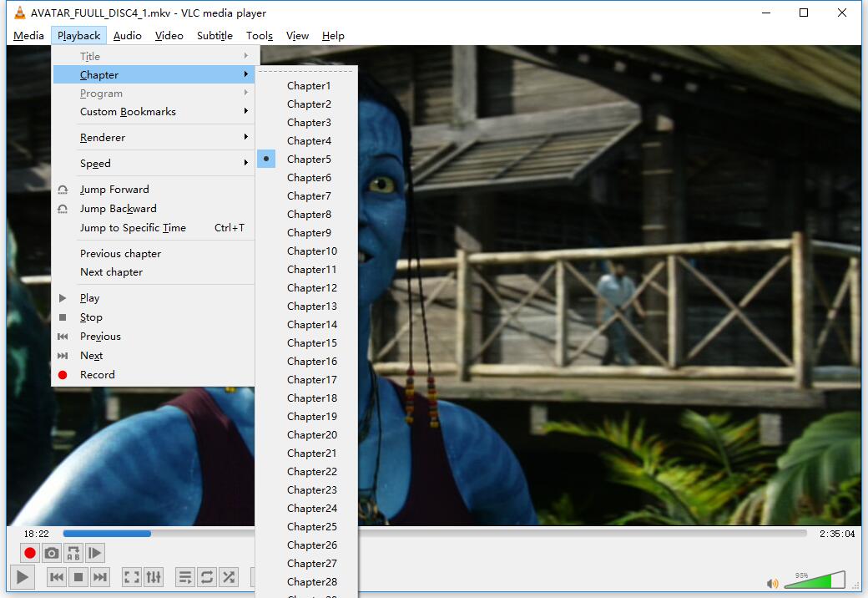Viewport: 868px width, 598px height.
Task: Skip to next media in the bottom toolbar
Action: 99,577
